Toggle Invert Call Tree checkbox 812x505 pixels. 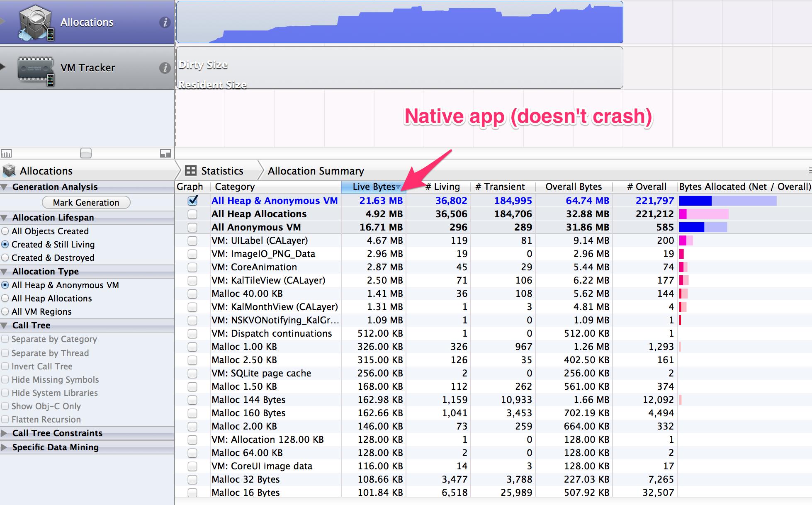(x=5, y=367)
